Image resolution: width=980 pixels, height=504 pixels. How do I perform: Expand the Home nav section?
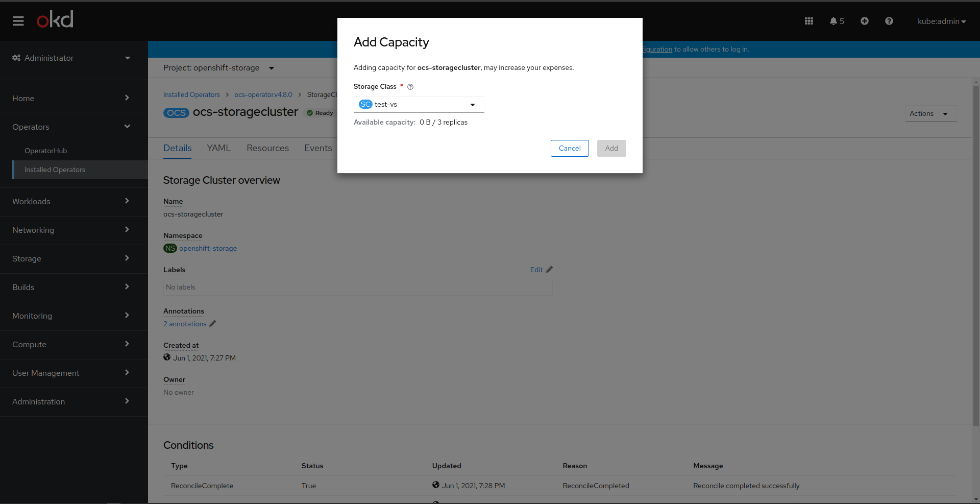click(x=74, y=98)
